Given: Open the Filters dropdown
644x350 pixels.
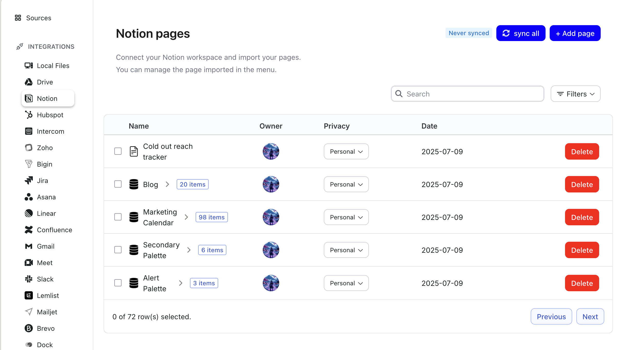Looking at the screenshot, I should click(x=575, y=94).
